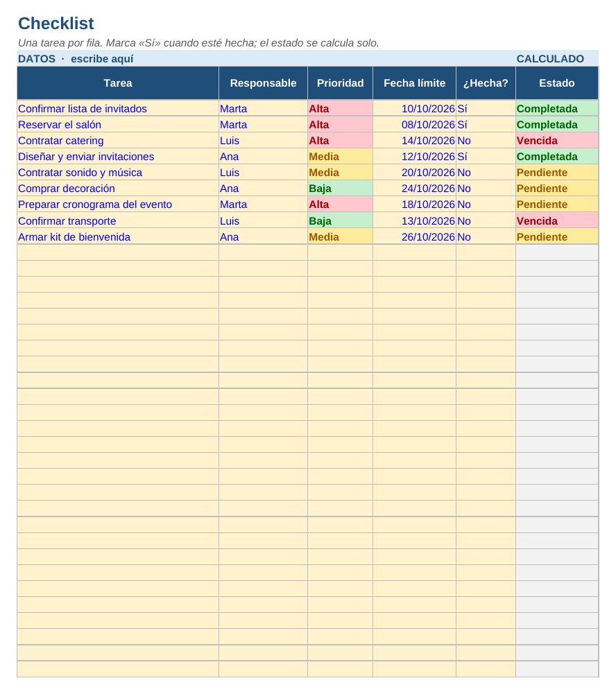The width and height of the screenshot is (616, 694).
Task: Select the Fecha límite column header
Action: [x=415, y=83]
